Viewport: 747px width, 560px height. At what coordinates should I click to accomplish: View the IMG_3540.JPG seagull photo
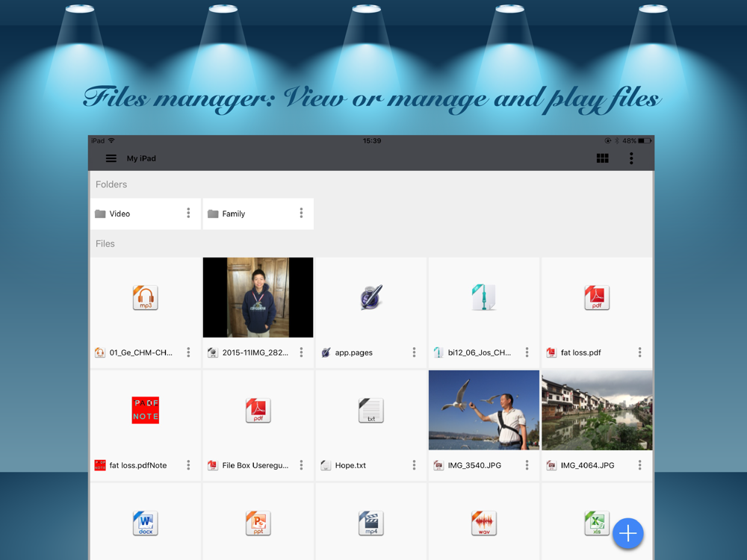483,410
